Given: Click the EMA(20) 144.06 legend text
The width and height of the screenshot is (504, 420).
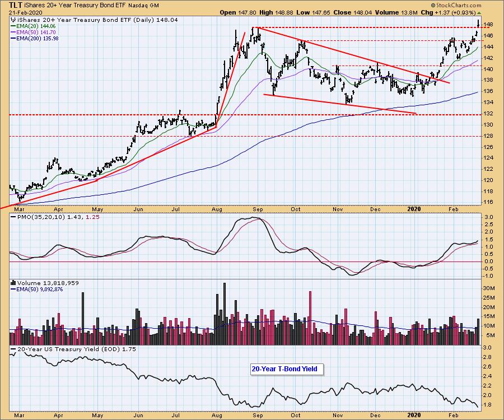Looking at the screenshot, I should point(36,26).
